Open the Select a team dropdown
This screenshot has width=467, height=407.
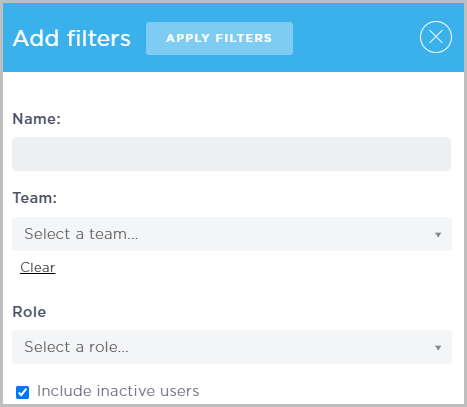pos(232,234)
